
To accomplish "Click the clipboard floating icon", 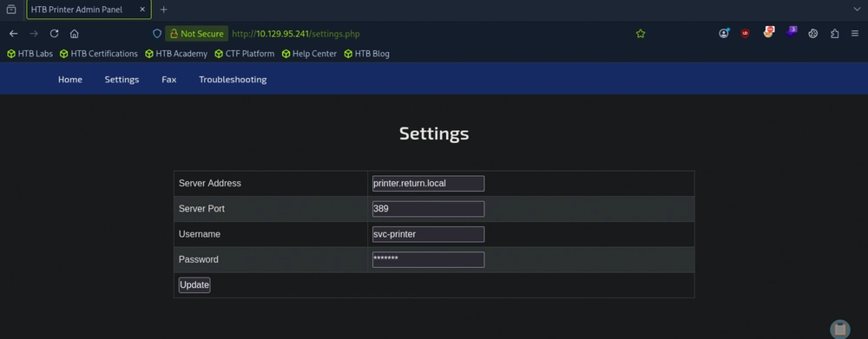I will click(x=839, y=329).
